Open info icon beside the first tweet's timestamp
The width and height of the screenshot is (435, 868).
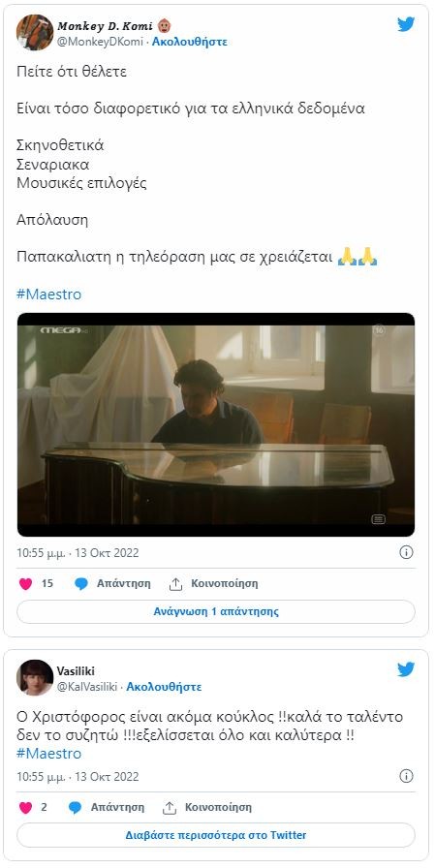pos(406,552)
